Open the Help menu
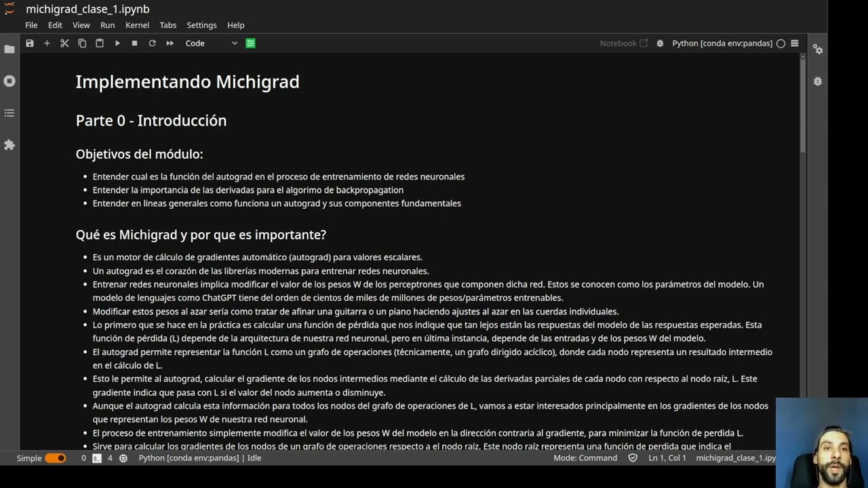Image resolution: width=868 pixels, height=488 pixels. click(x=236, y=25)
